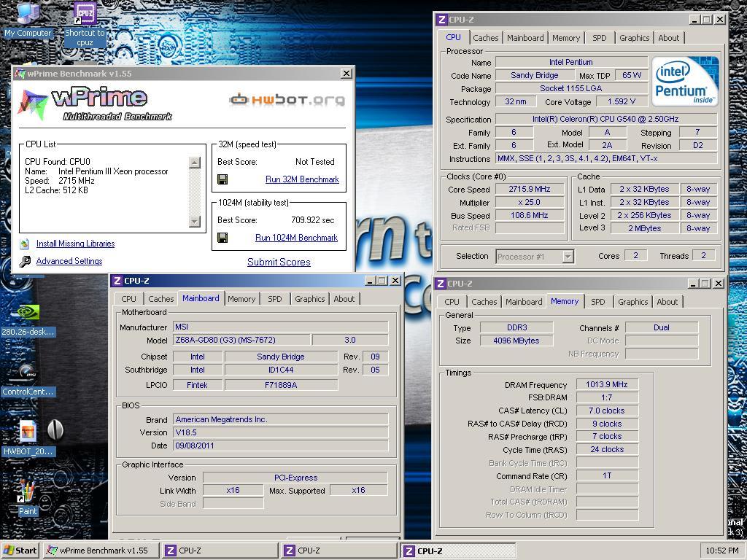
Task: Select CPU tab in the Memory window
Action: 452,302
